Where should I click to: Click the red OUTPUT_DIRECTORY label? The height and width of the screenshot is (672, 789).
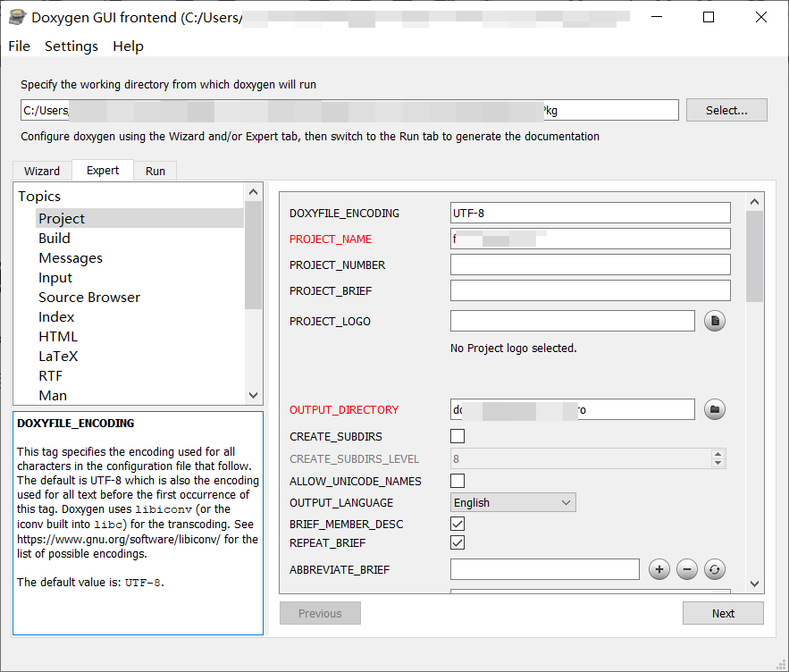click(344, 410)
